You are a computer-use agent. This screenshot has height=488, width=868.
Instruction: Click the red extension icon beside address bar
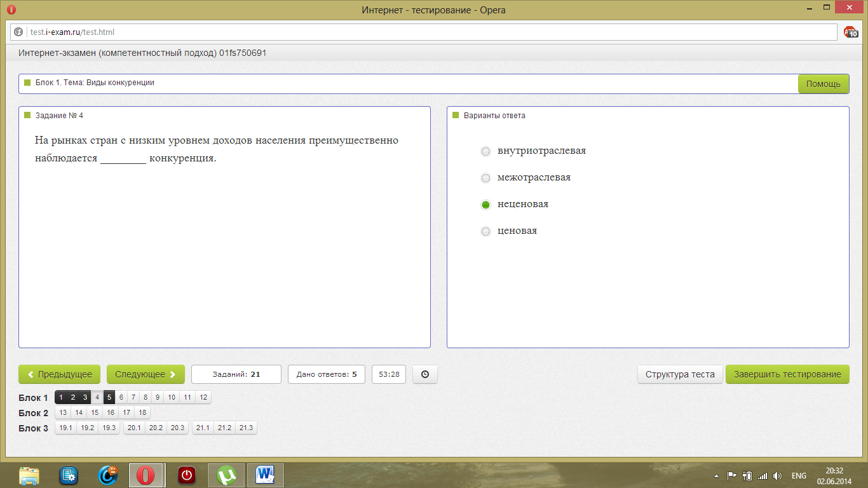point(850,32)
